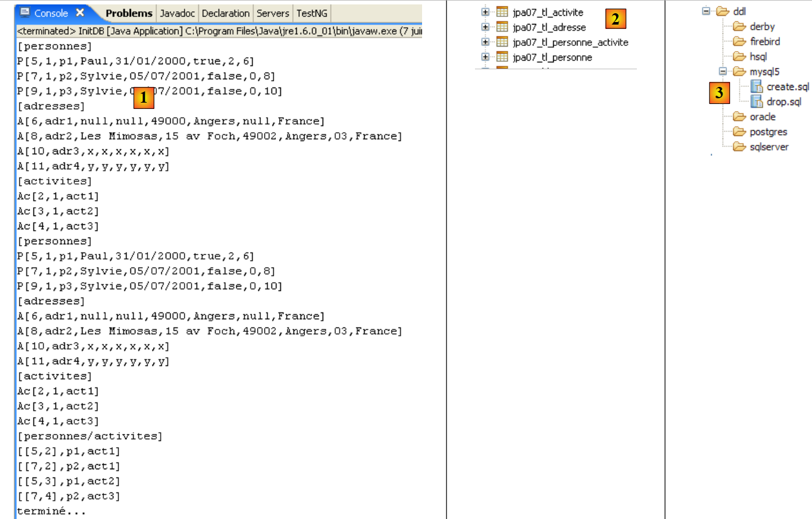Click the drop.sql file icon
The width and height of the screenshot is (812, 519).
click(757, 101)
